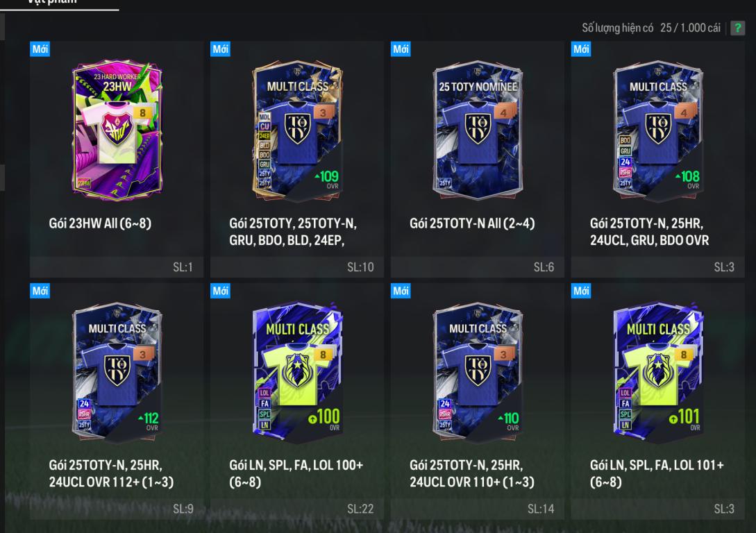The width and height of the screenshot is (756, 533).
Task: Select Gói LN, SPL, FA, LOL 101+ label
Action: 657,473
